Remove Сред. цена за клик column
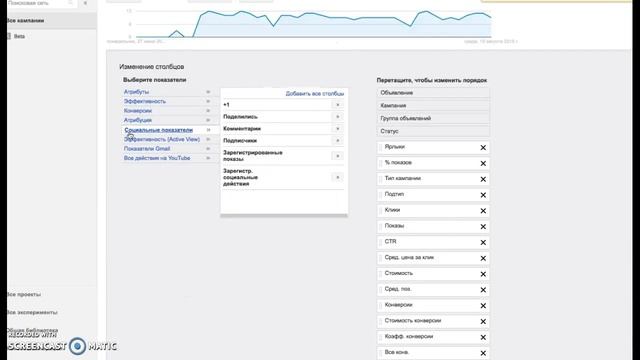Screen dimensions: 640x360 pos(483,258)
